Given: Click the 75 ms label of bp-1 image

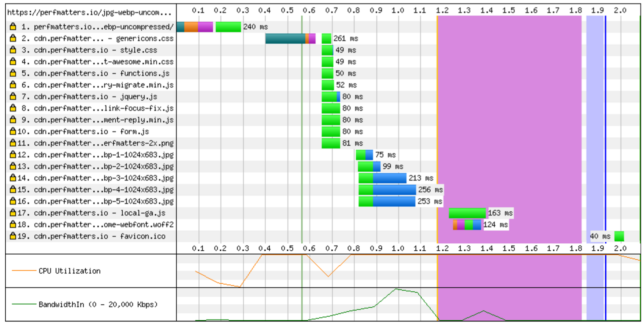Looking at the screenshot, I should click(x=385, y=154).
